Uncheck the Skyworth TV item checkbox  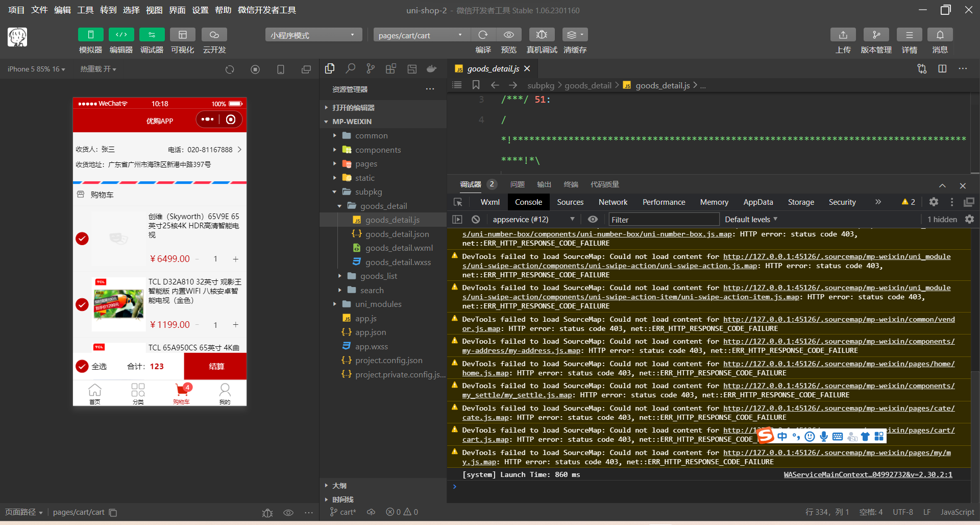click(82, 238)
